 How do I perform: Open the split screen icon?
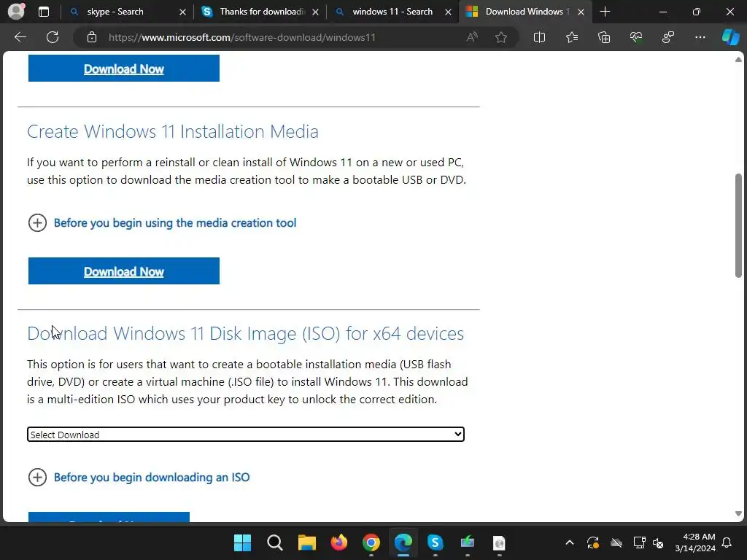click(539, 37)
